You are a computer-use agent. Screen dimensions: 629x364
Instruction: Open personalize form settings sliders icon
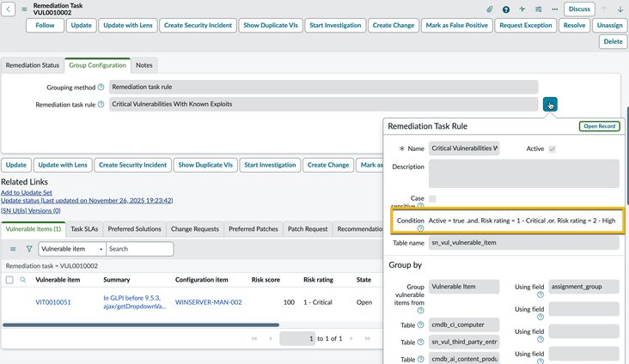(x=539, y=9)
